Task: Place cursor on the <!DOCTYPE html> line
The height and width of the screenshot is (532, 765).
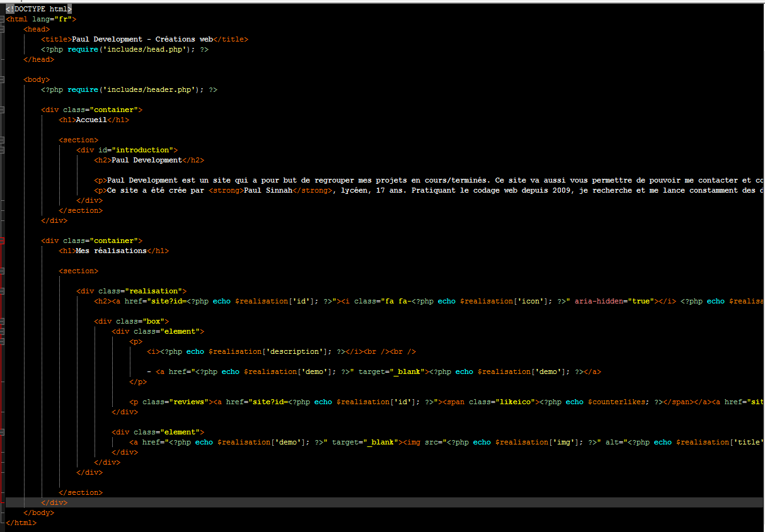Action: 38,9
